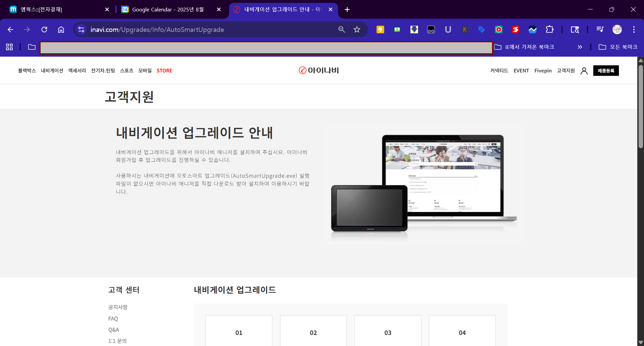Click the scrollbar down arrow
The image size is (644, 346).
click(641, 342)
